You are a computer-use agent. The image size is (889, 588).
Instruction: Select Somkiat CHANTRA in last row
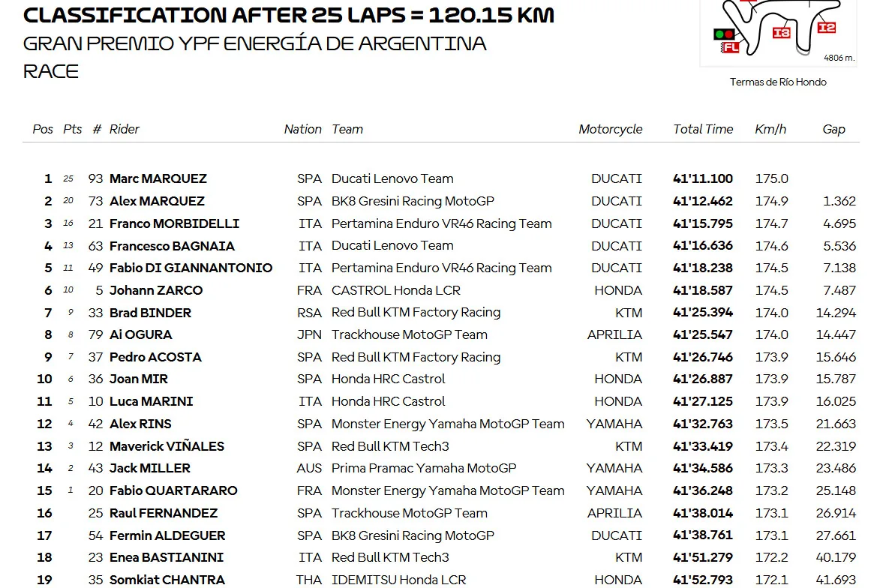[167, 580]
